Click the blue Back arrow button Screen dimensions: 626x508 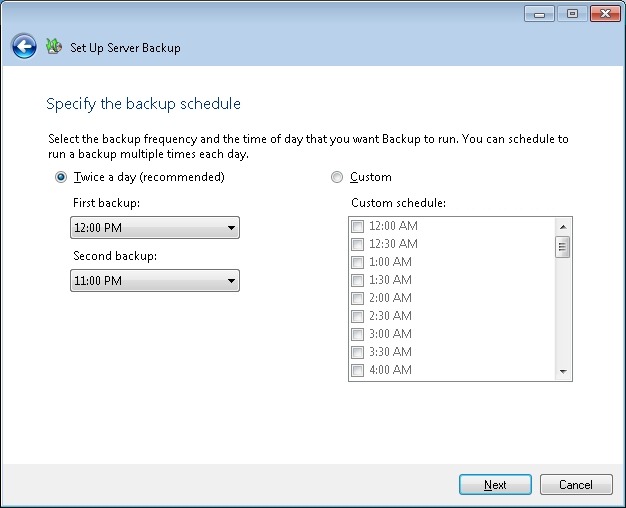point(24,46)
